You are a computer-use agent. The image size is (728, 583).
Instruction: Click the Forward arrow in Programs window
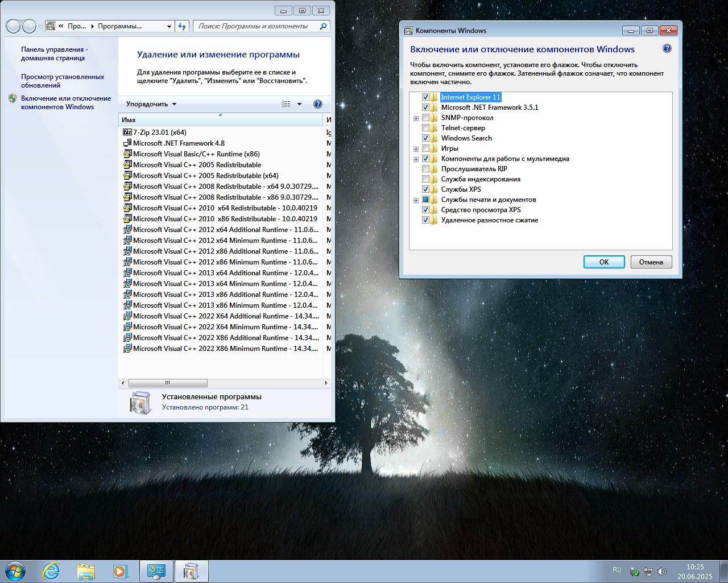tap(29, 26)
